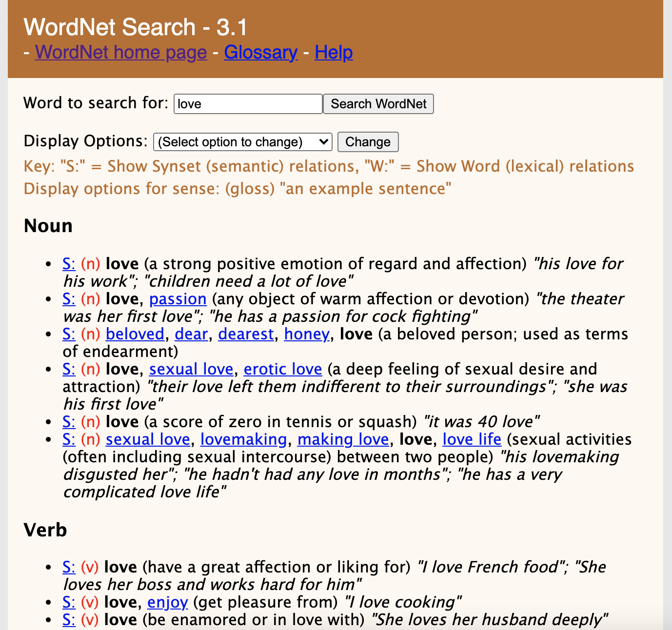Viewport: 672px width, 630px height.
Task: Open the 'honey' word link
Action: (306, 334)
